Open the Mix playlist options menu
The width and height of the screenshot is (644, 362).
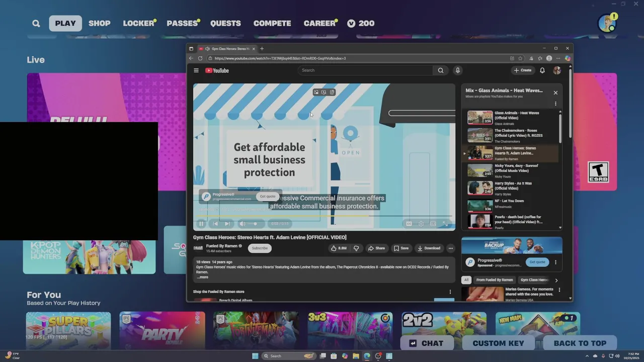click(x=555, y=104)
